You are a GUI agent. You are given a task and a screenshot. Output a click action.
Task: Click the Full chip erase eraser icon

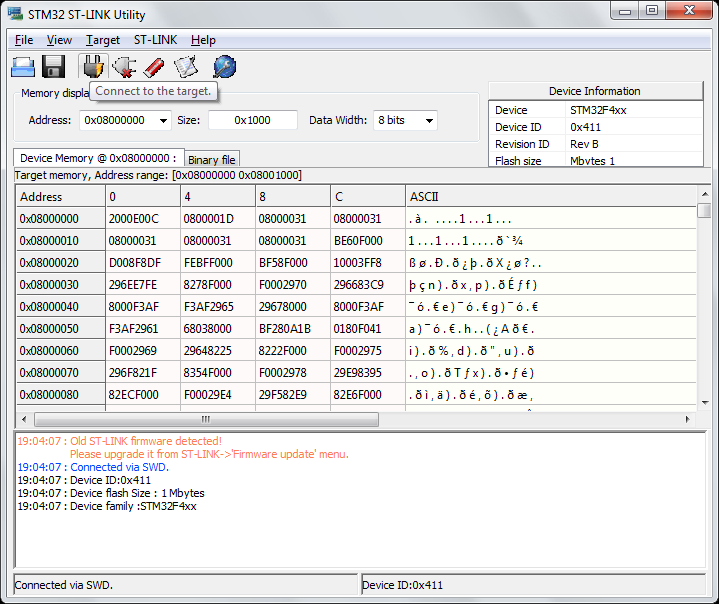point(154,67)
